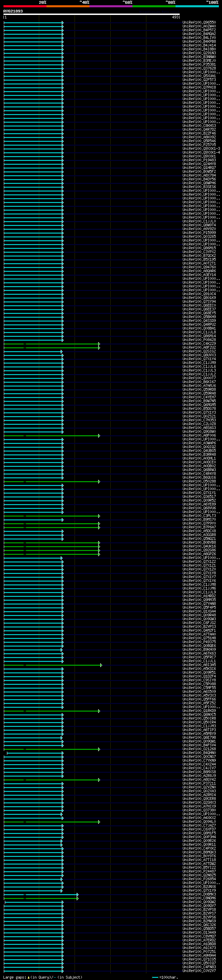Screen dimensions: 222x980
Task: Select hit label UniRef100_C1JJM9
Action: (x=199, y=363)
